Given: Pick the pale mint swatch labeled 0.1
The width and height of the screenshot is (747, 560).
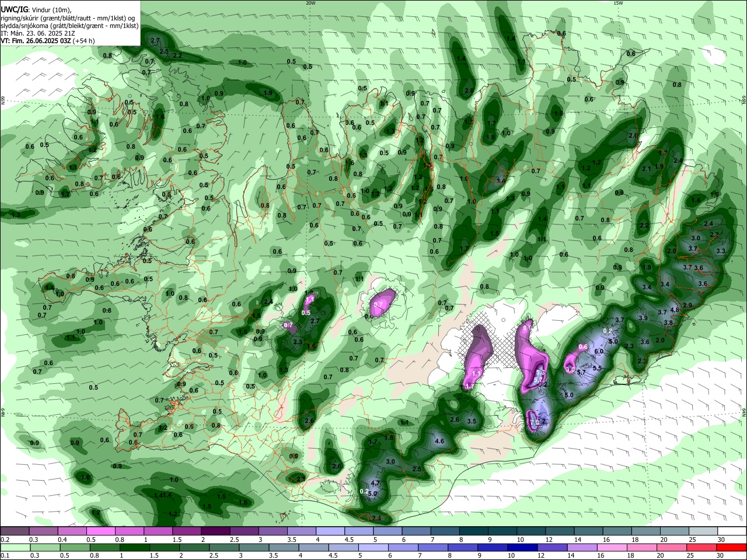Looking at the screenshot, I should tap(15, 547).
